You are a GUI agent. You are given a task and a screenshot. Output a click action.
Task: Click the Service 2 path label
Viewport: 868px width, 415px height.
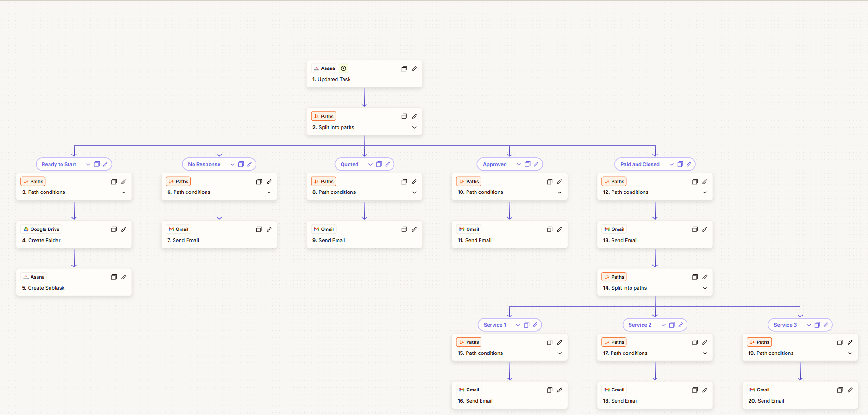[x=640, y=325]
